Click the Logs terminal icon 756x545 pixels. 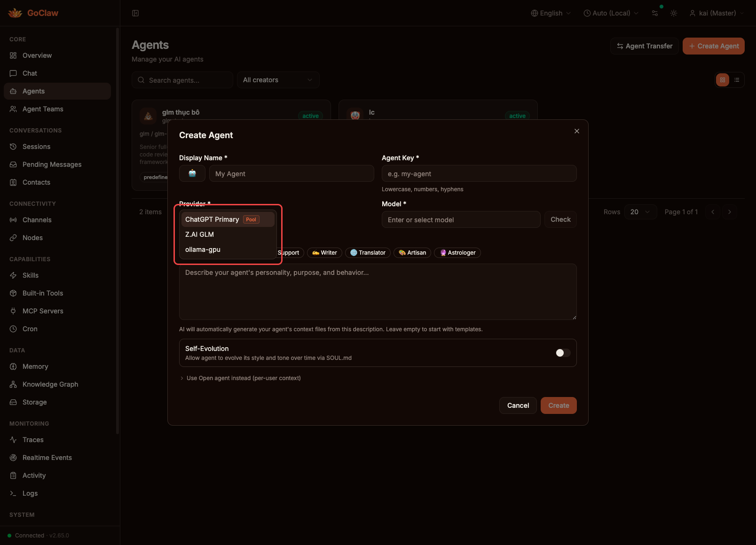click(x=13, y=493)
